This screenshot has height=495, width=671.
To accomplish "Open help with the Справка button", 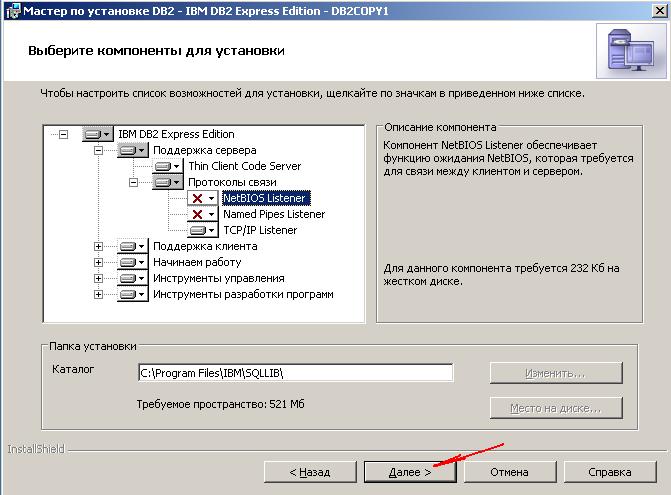I will click(610, 472).
